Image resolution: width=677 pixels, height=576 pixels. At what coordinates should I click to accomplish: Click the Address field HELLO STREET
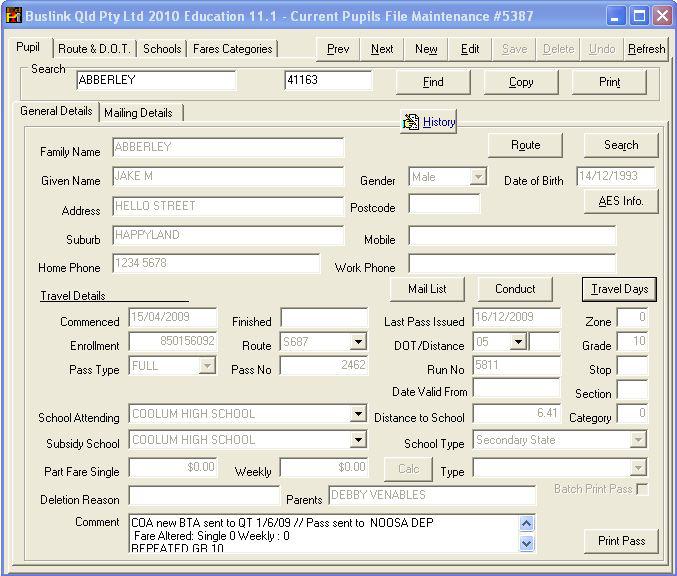point(228,206)
